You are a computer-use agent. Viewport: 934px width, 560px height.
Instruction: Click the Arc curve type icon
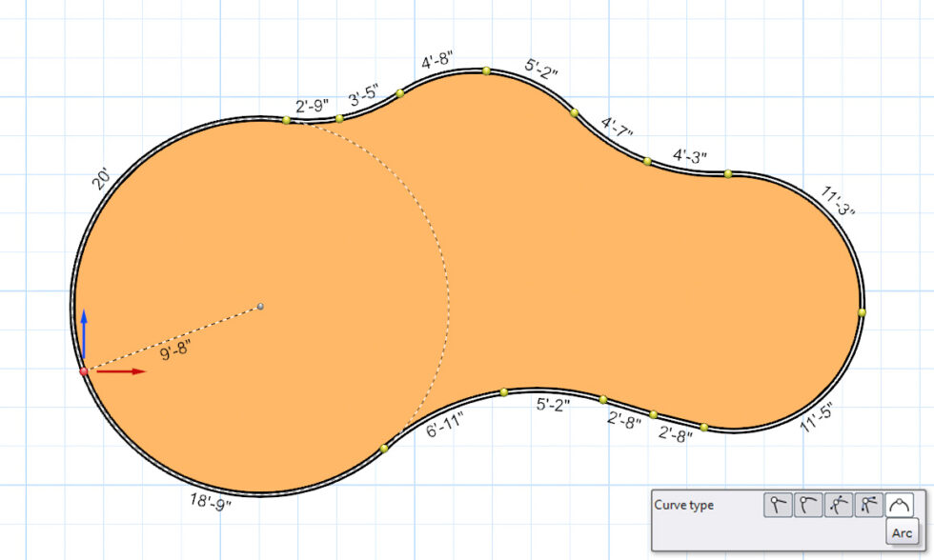(x=898, y=505)
